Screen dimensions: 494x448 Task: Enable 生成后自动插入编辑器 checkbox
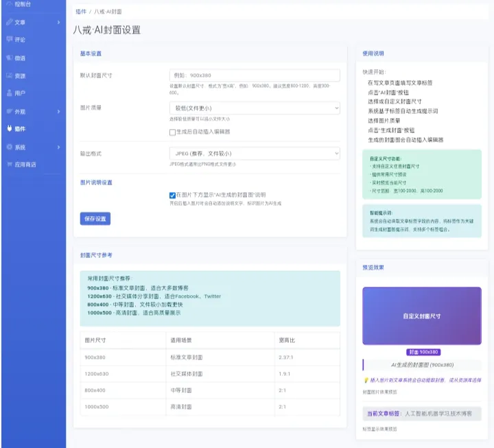[172, 132]
